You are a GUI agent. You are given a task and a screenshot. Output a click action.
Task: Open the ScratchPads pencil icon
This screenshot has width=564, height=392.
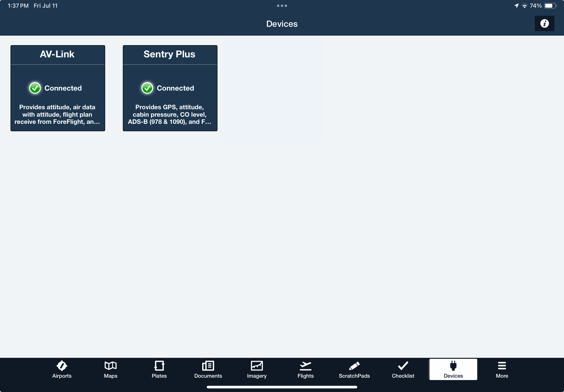[354, 366]
